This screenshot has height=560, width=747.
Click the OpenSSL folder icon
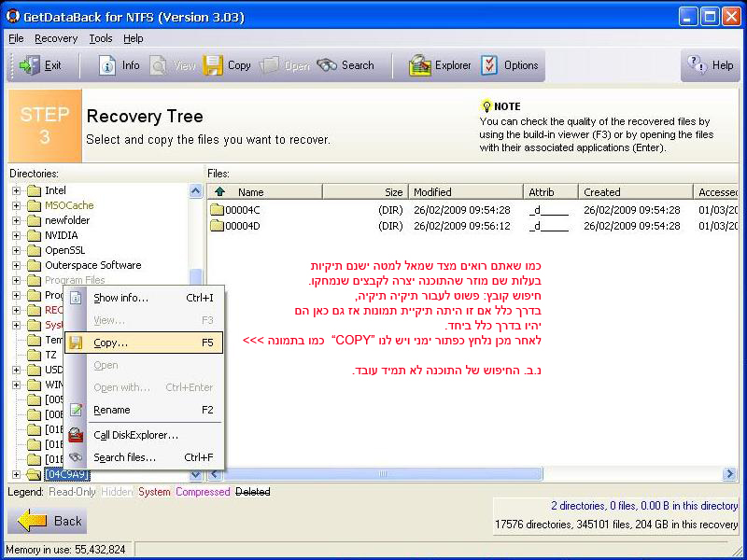34,250
